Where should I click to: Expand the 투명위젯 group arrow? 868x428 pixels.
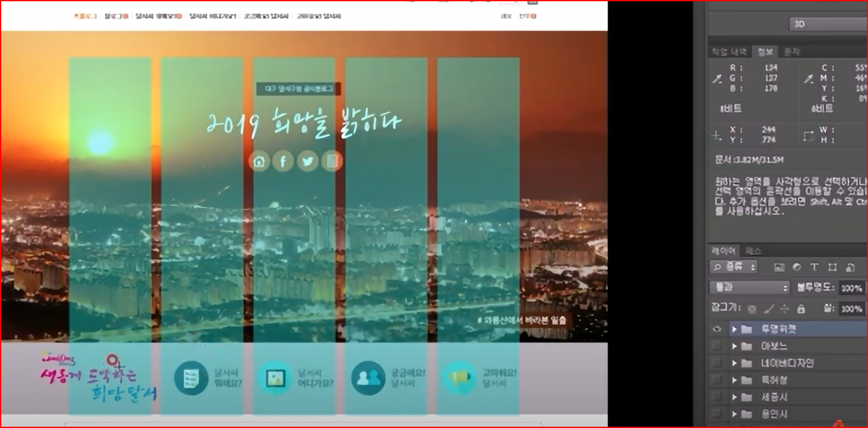click(734, 329)
